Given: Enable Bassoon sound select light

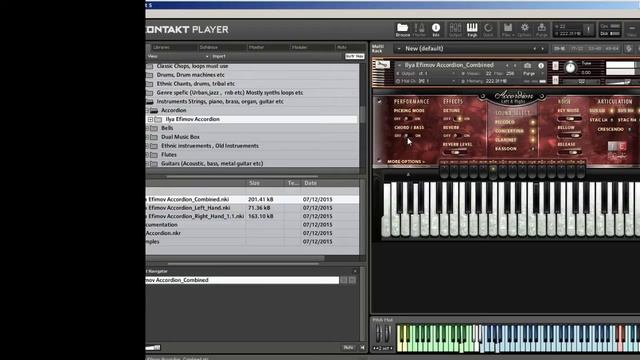Looking at the screenshot, I should click(532, 149).
